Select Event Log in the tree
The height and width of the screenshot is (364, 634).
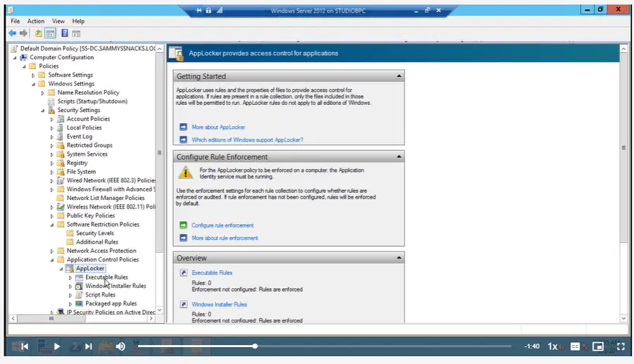[79, 137]
